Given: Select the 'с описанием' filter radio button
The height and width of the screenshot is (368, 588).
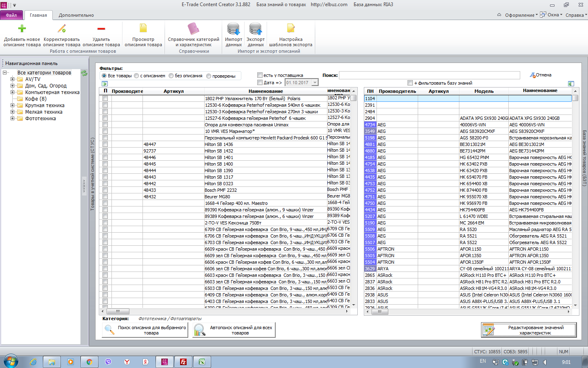Looking at the screenshot, I should click(x=136, y=76).
